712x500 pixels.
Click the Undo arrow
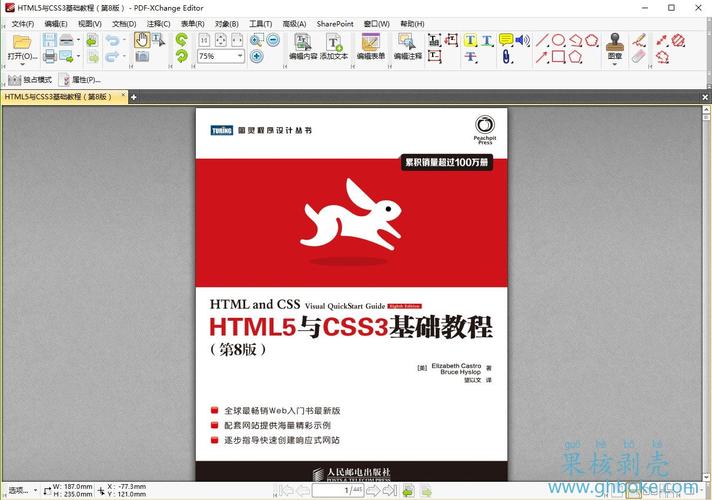112,40
